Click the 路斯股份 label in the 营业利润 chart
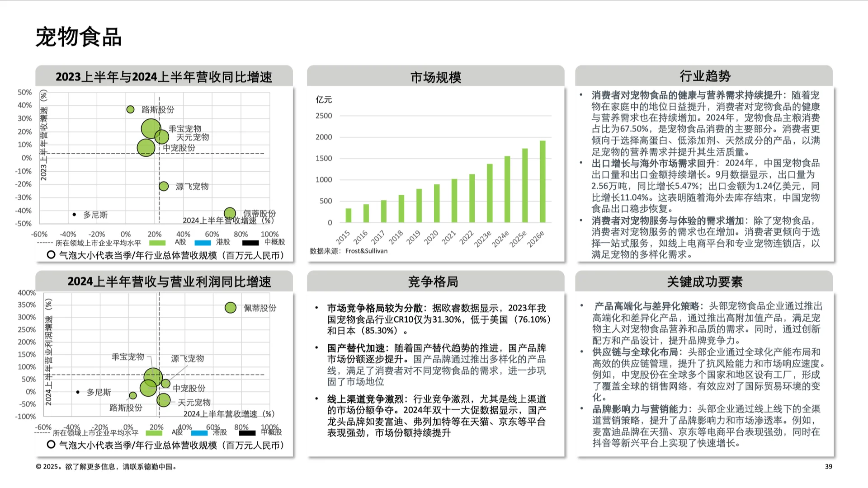Screen dimensions: 868x488 click(x=126, y=408)
